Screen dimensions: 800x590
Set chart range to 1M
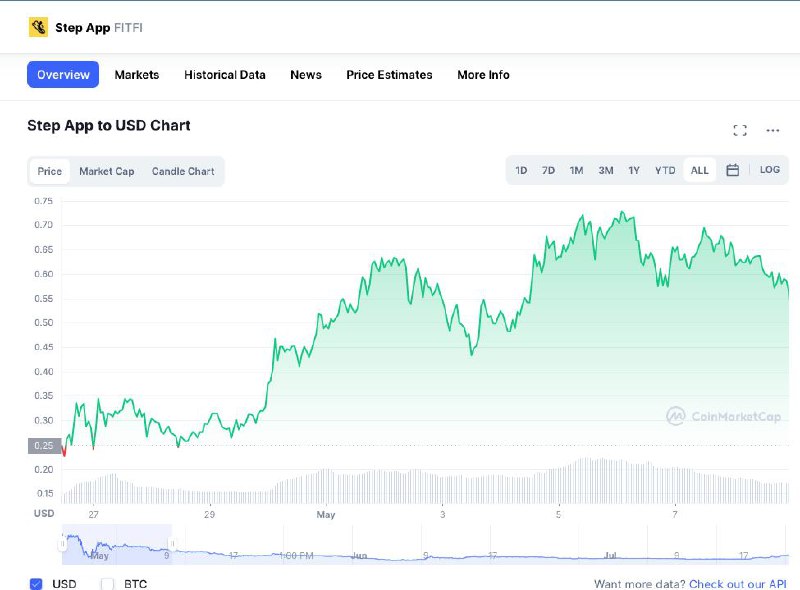[576, 170]
